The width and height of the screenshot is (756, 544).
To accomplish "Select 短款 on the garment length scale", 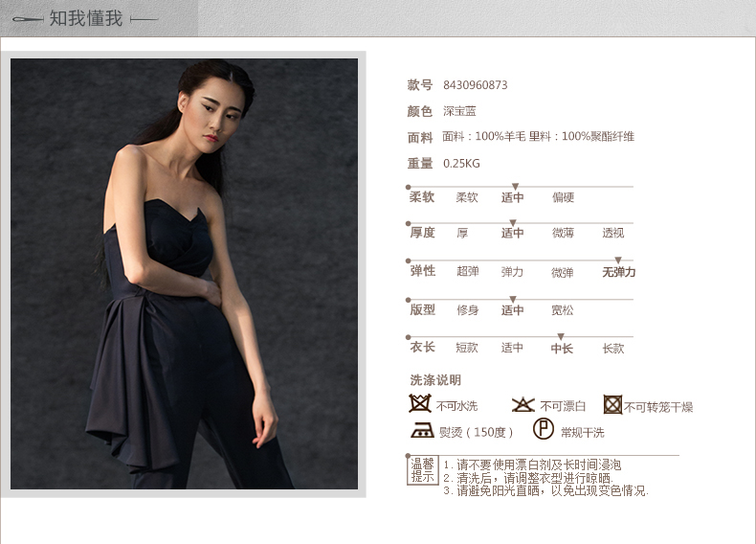I will (x=467, y=349).
